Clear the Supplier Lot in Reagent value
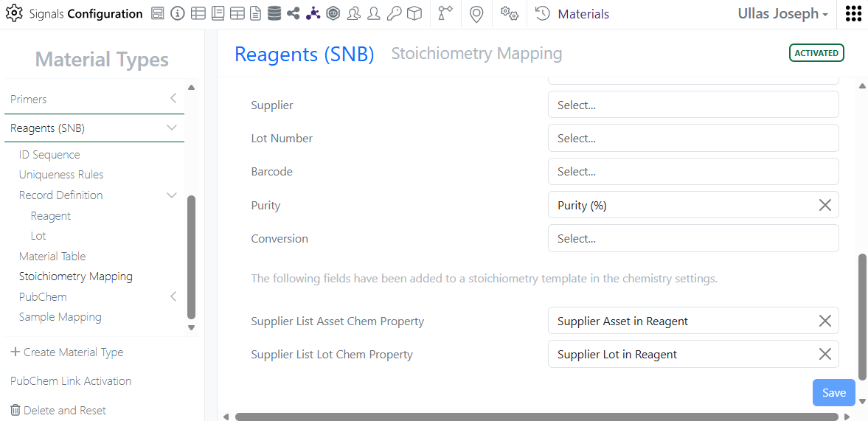Screen dimensions: 868x421 (825, 354)
